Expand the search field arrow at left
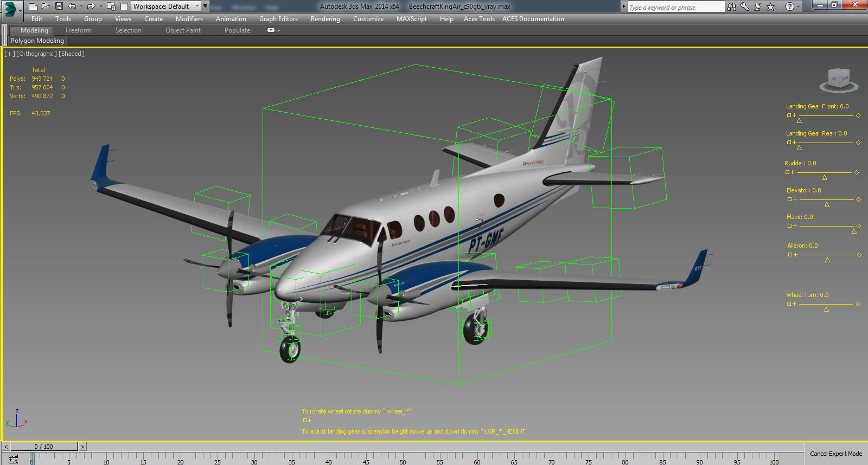This screenshot has width=868, height=465. point(624,7)
